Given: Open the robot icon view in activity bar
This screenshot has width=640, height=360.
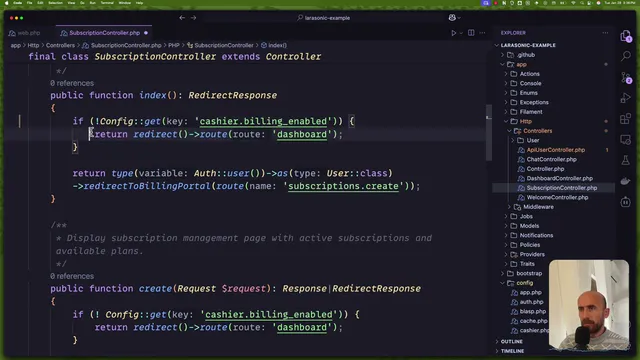Looking at the screenshot, I should (625, 202).
